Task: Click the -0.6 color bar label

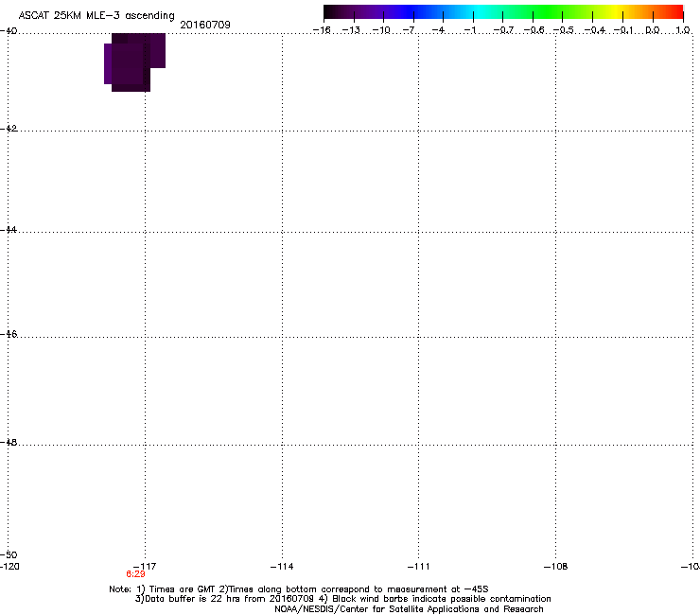Action: click(x=534, y=30)
